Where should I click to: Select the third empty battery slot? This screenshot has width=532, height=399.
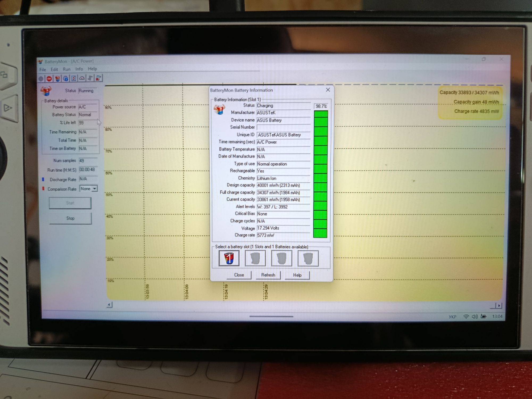(281, 258)
